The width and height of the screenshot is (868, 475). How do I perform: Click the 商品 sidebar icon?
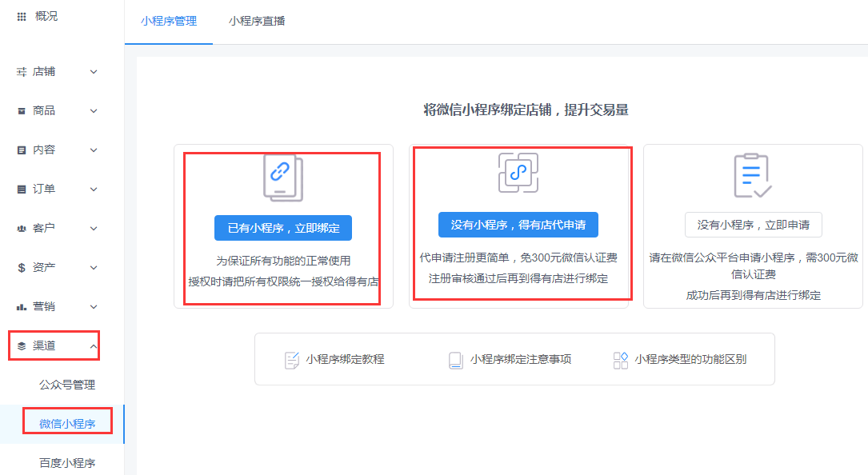[22, 110]
